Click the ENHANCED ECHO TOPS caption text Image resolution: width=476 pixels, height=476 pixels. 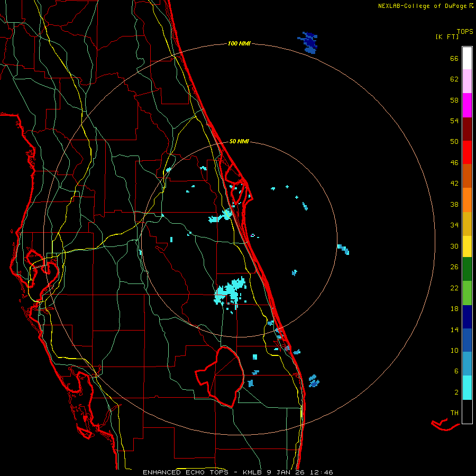pyautogui.click(x=186, y=472)
